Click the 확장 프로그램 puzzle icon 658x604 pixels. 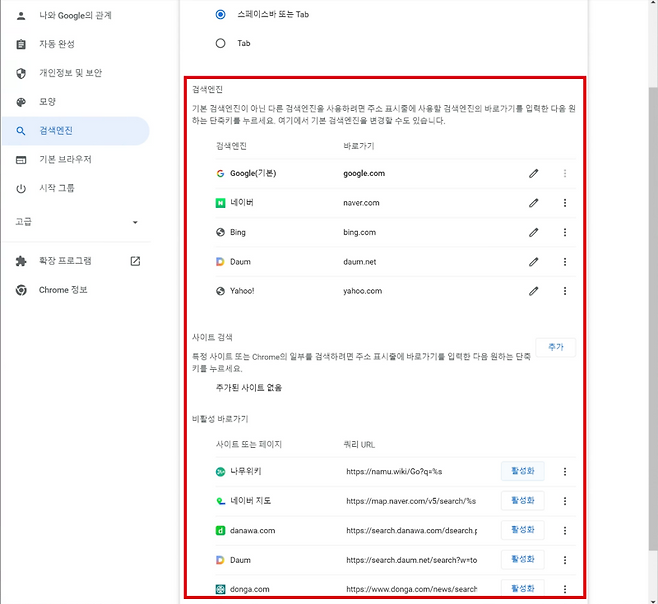(21, 261)
